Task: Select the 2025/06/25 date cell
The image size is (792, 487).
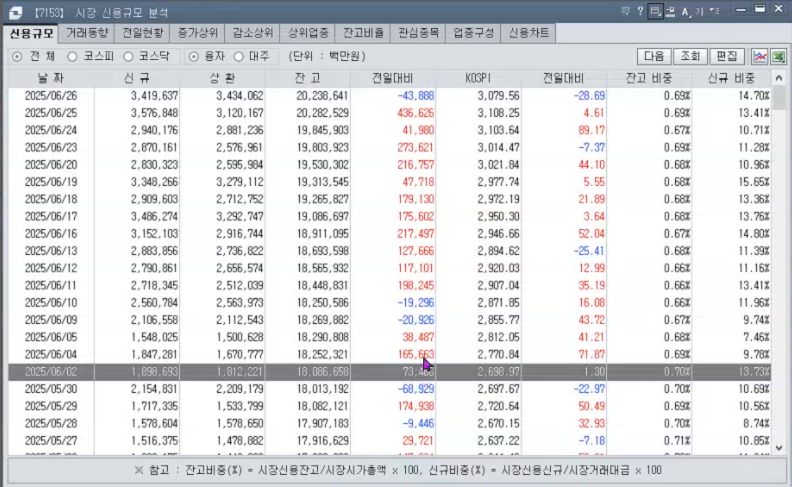Action: point(51,113)
